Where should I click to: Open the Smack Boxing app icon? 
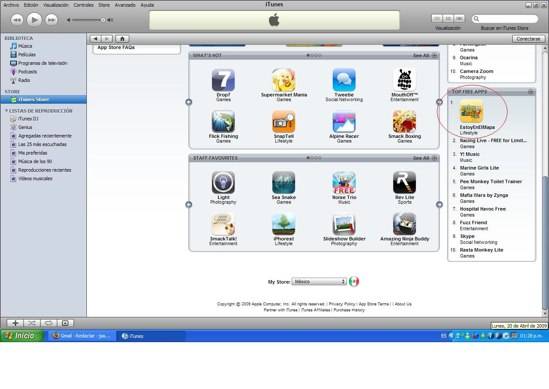coord(404,121)
